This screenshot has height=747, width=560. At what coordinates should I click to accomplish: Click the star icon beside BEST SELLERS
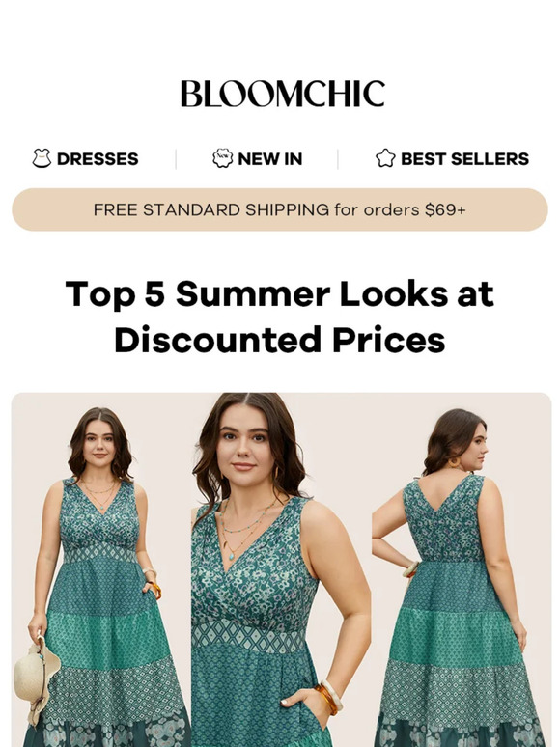point(385,158)
